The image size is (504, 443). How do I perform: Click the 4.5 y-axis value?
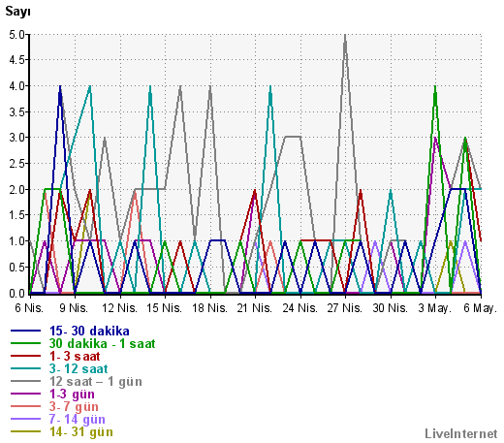17,60
